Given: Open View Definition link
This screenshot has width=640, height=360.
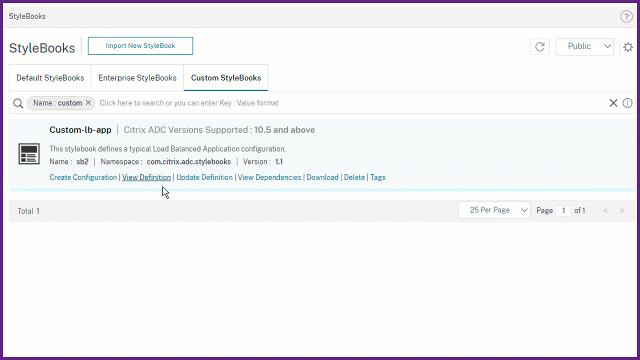Looking at the screenshot, I should (147, 178).
